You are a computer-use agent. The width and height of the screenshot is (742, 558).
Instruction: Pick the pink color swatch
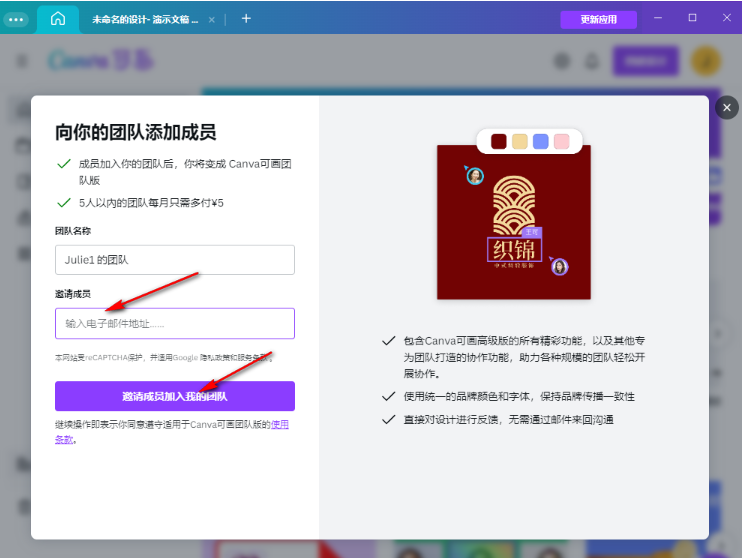pos(561,142)
